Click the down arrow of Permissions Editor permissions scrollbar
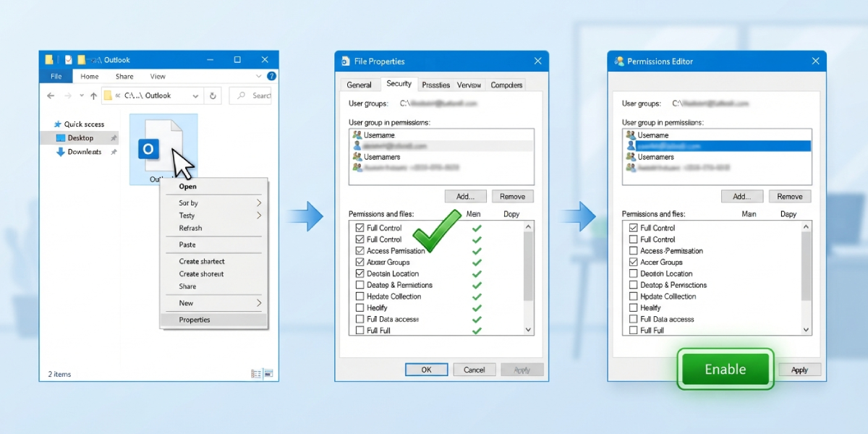 807,329
